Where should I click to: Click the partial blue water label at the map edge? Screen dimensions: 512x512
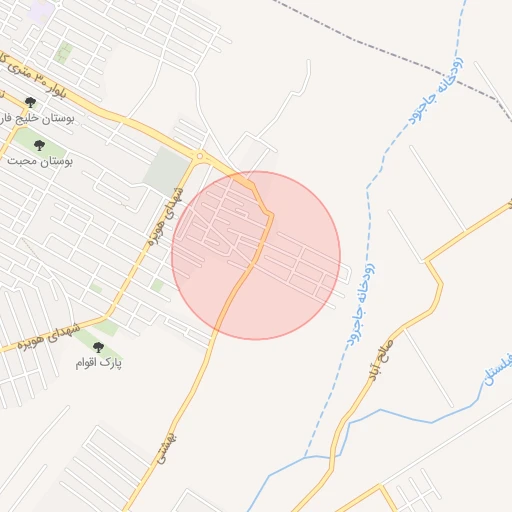click(499, 369)
